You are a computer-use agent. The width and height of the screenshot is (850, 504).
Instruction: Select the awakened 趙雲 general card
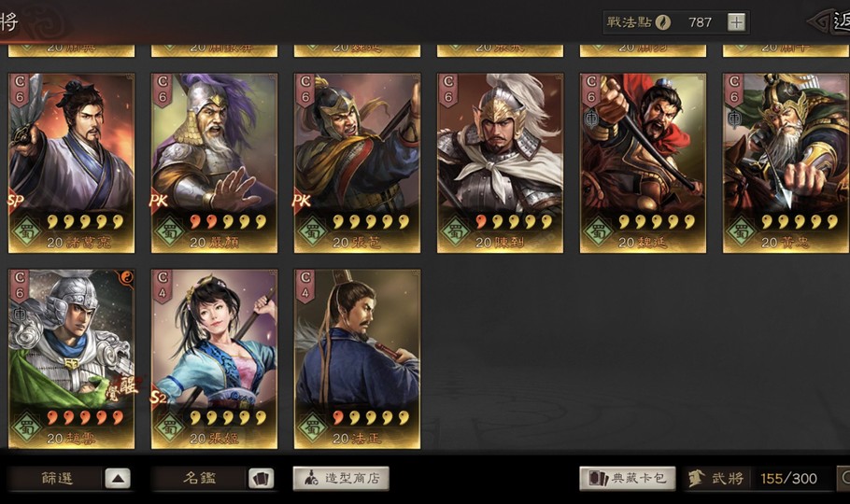71,359
